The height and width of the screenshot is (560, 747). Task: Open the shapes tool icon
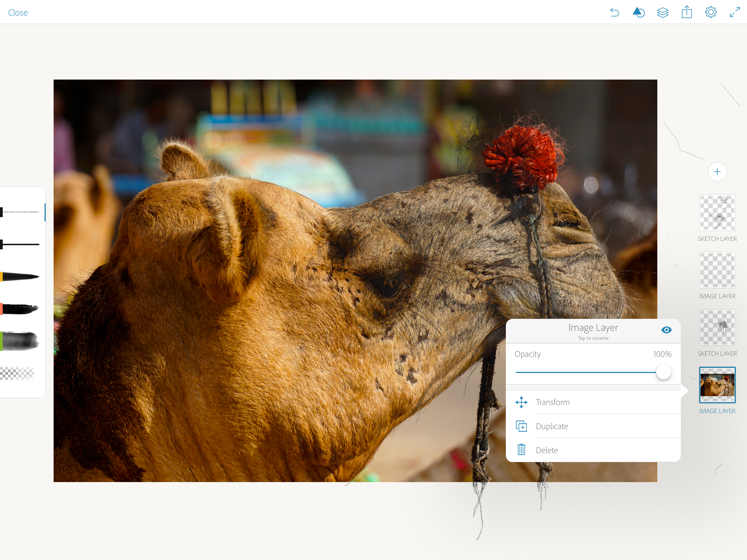(x=638, y=13)
